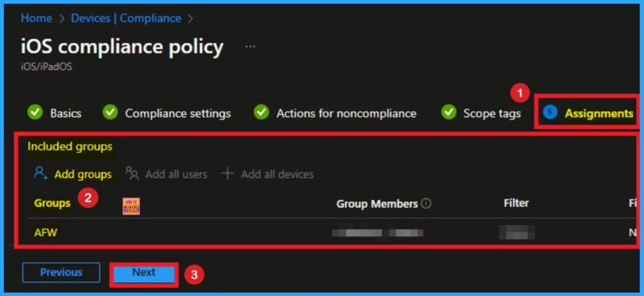Click the iOS compliance policy title
Viewport: 644px width, 296px height.
tap(122, 47)
